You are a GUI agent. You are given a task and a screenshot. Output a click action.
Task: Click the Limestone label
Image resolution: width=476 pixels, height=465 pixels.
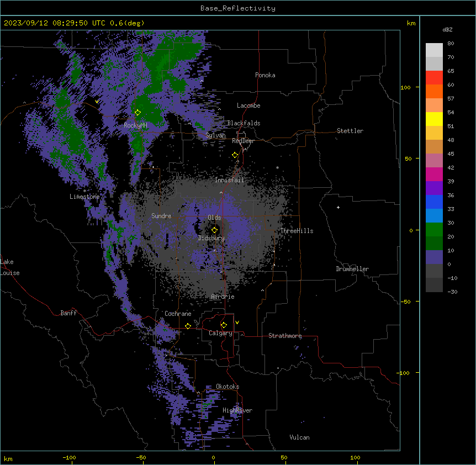pyautogui.click(x=84, y=197)
